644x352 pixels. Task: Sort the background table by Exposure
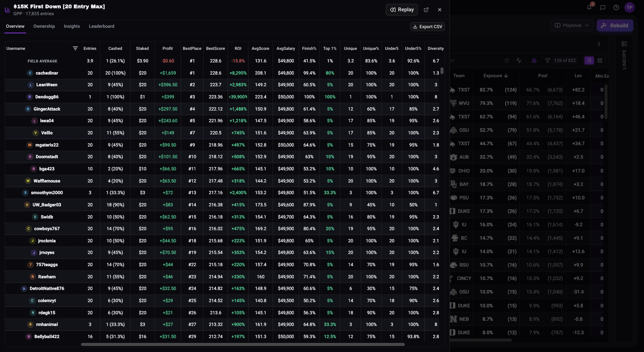pyautogui.click(x=496, y=75)
